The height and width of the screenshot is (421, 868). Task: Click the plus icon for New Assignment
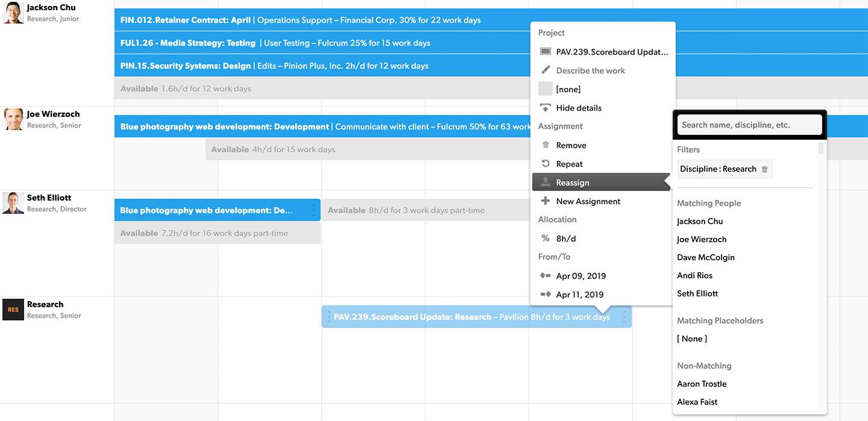coord(546,201)
